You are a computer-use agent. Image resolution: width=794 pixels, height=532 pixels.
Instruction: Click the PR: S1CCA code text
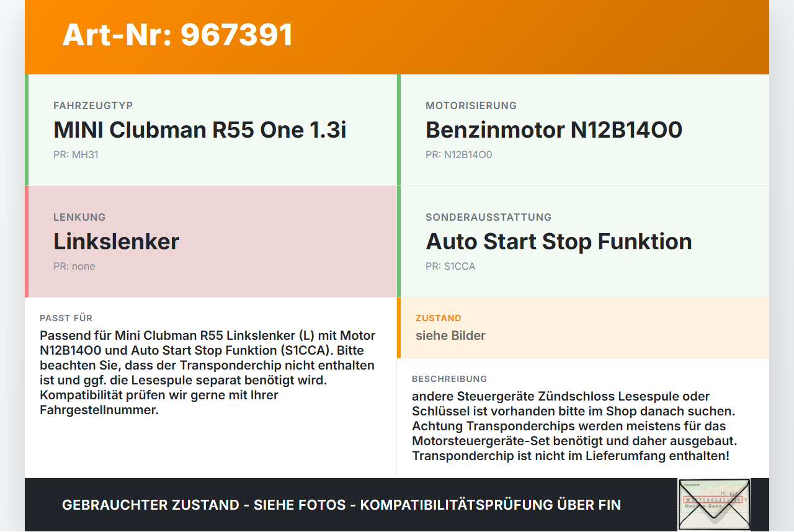450,267
